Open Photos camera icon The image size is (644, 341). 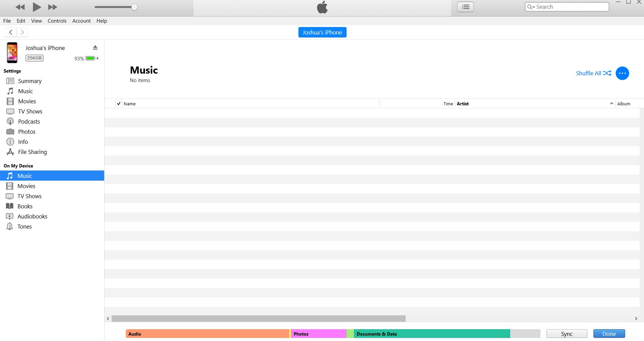(10, 132)
